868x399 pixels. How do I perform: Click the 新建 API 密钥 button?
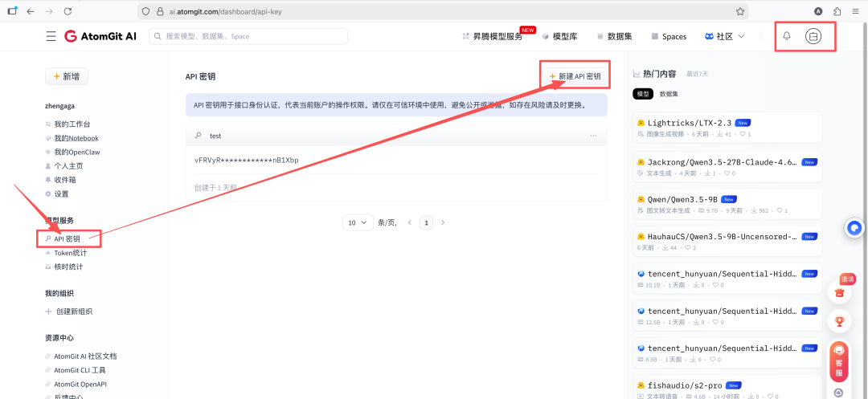pyautogui.click(x=575, y=76)
